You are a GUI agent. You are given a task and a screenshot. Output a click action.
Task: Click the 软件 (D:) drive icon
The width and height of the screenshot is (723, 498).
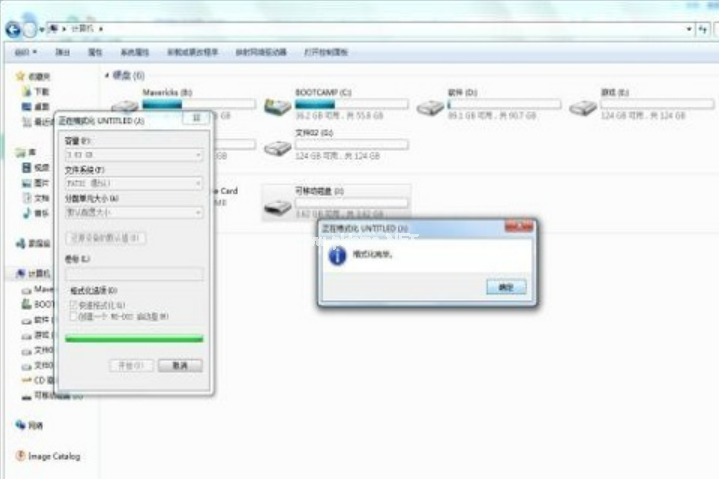point(430,107)
